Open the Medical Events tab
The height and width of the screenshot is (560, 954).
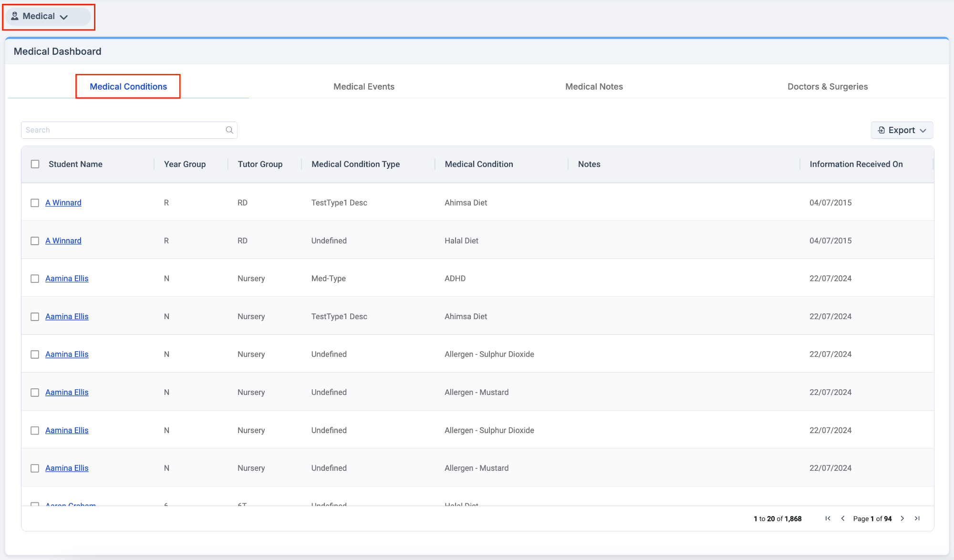(364, 86)
